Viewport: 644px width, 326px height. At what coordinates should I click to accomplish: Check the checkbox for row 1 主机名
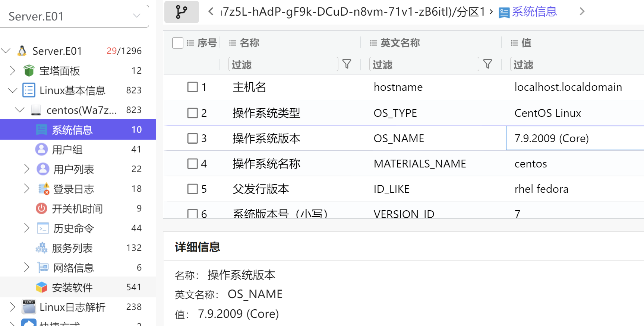[x=192, y=87]
